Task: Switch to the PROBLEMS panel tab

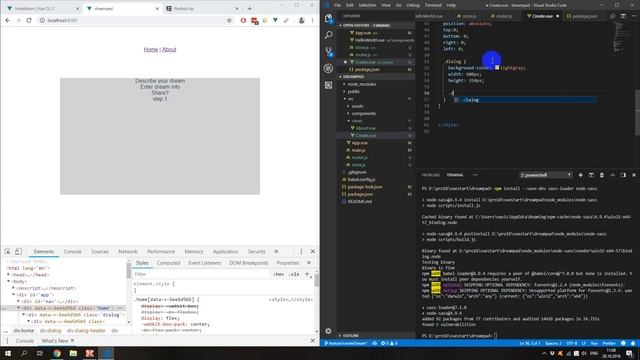Action: 431,175
